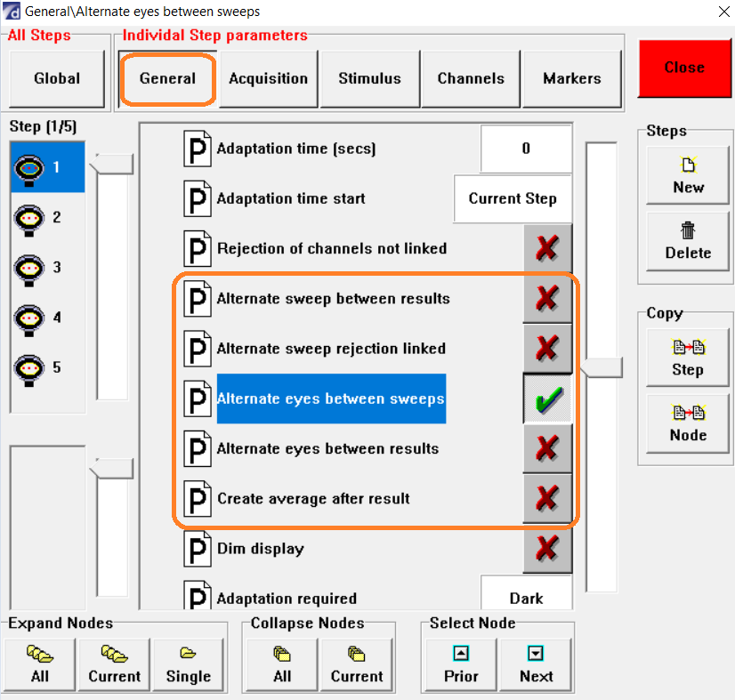Click the red Close button

(684, 68)
